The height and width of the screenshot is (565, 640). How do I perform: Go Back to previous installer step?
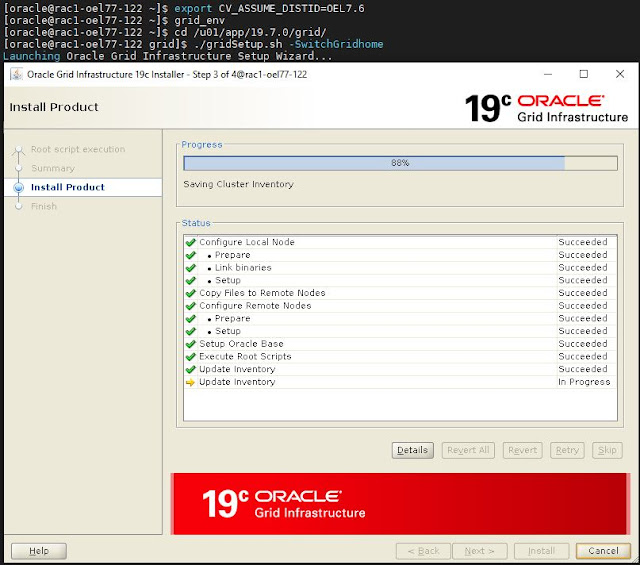pos(423,551)
